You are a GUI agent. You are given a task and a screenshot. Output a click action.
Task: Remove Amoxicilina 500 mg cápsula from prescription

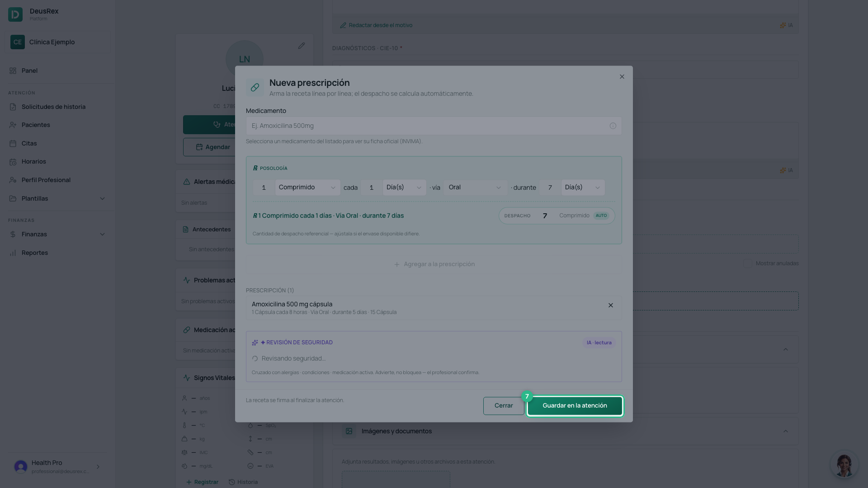point(610,305)
